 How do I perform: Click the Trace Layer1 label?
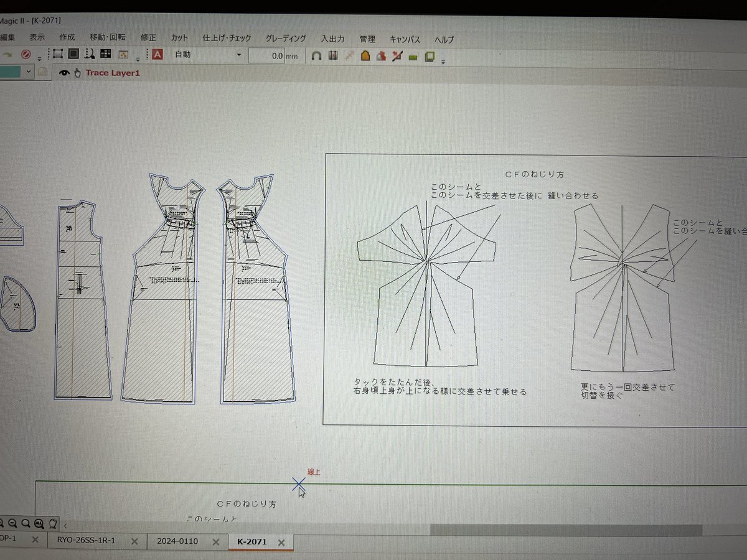tap(113, 73)
